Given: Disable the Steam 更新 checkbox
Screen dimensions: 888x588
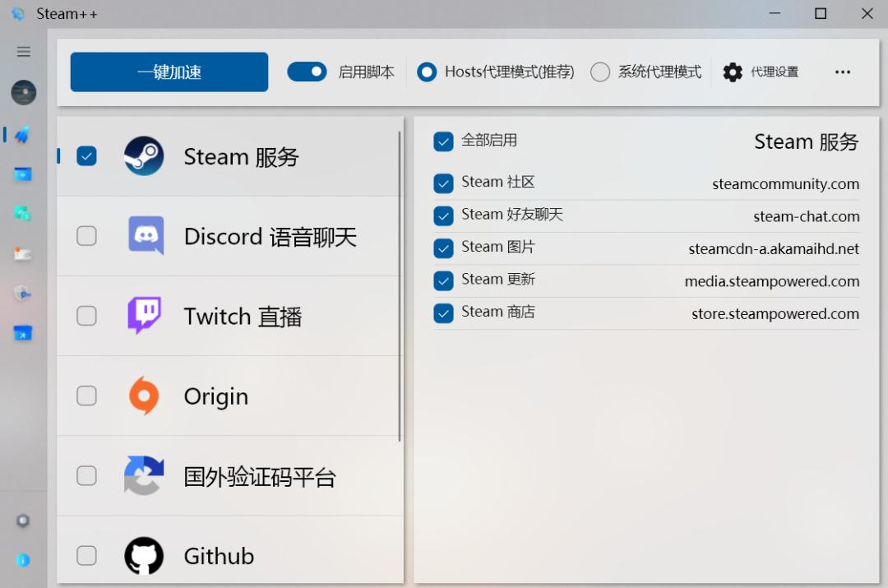Looking at the screenshot, I should 443,280.
